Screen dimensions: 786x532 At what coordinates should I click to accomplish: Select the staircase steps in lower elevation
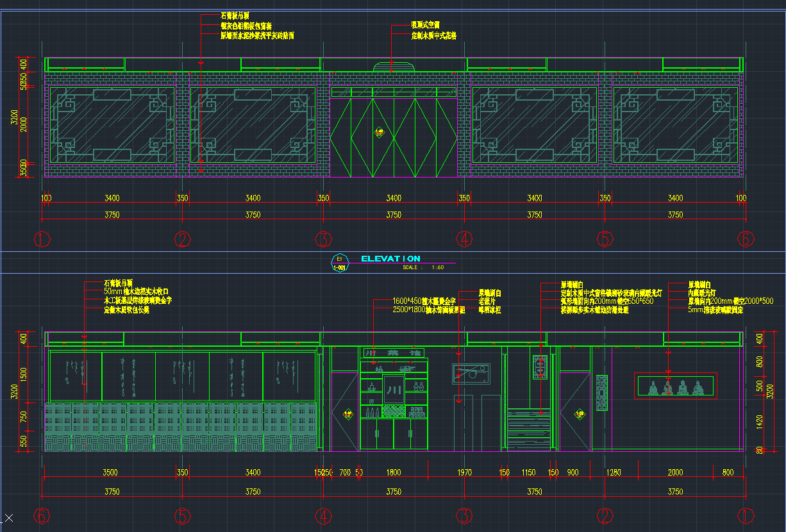[529, 429]
